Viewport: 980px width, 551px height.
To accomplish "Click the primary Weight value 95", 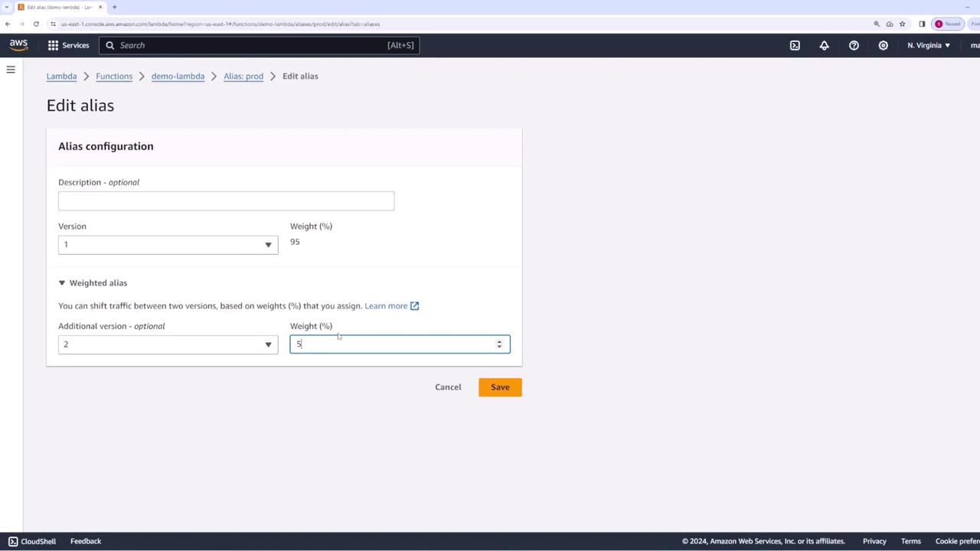I will coord(295,242).
